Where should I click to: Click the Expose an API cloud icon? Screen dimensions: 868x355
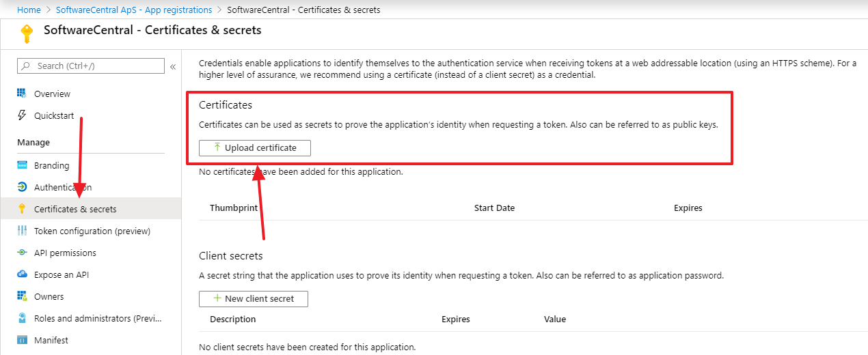pyautogui.click(x=22, y=274)
